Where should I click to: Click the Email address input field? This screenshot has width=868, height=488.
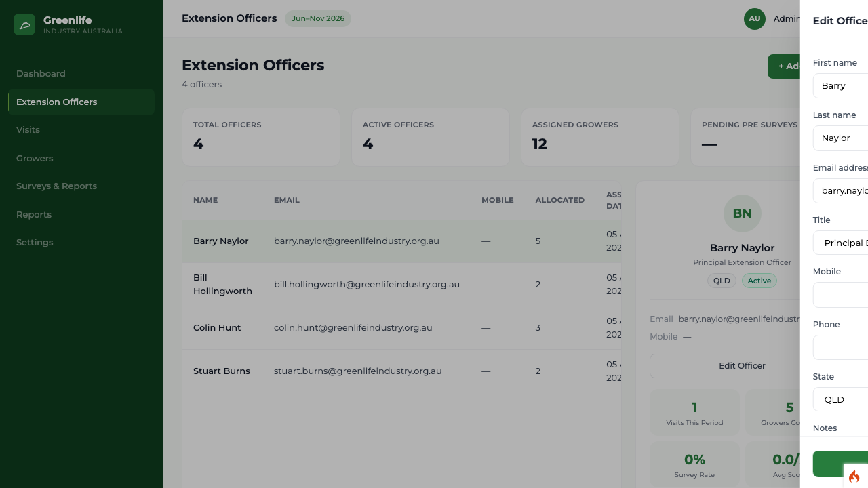tap(840, 190)
